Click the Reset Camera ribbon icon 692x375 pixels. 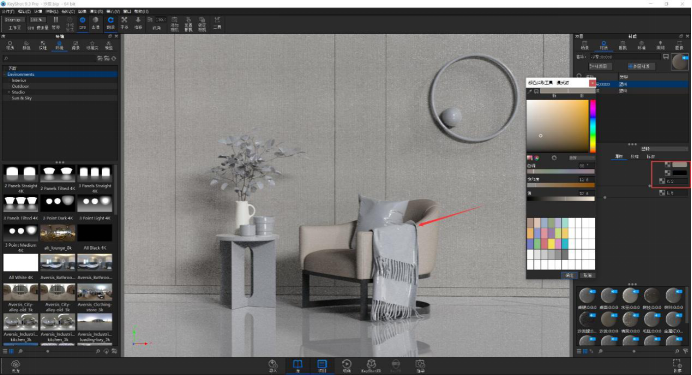click(x=188, y=24)
